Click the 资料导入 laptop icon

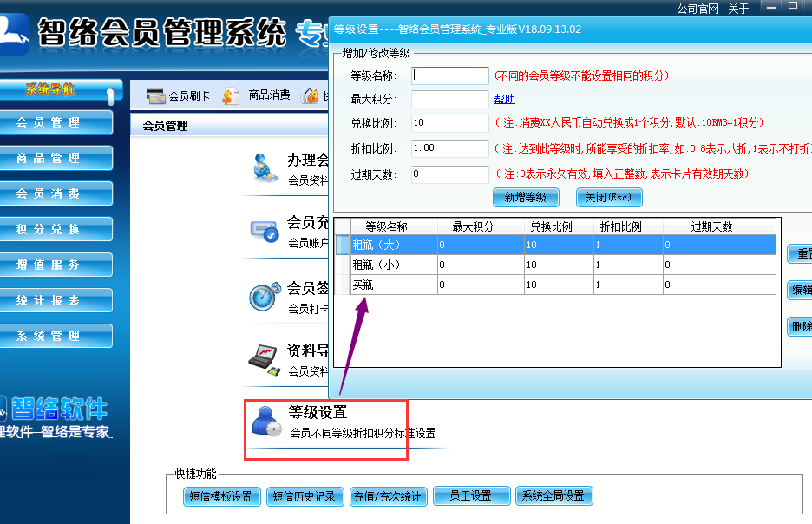point(264,358)
